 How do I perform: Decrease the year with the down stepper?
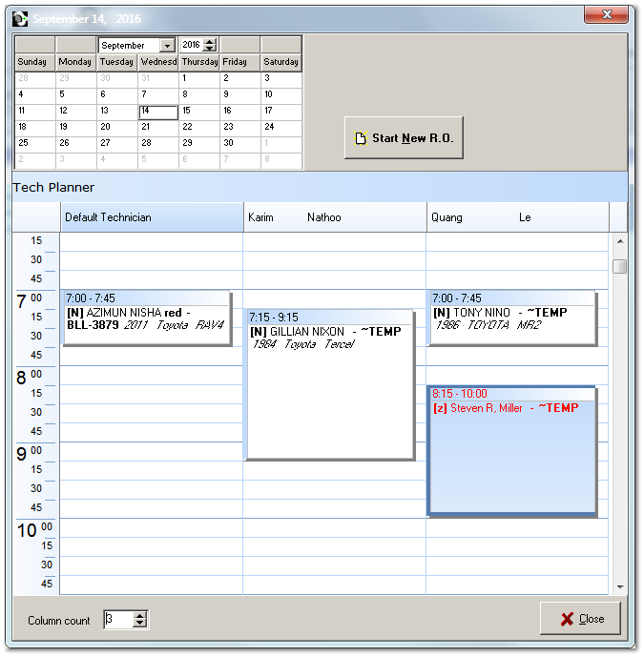click(210, 49)
